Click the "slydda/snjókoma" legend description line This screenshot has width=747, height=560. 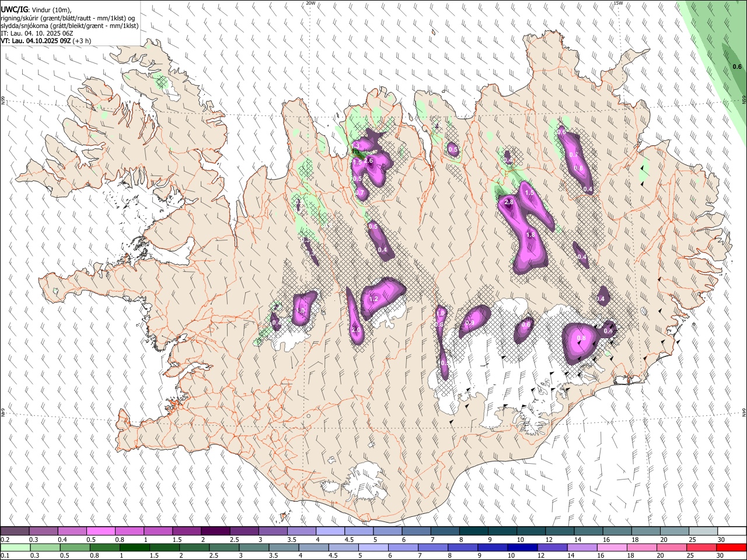tap(70, 26)
